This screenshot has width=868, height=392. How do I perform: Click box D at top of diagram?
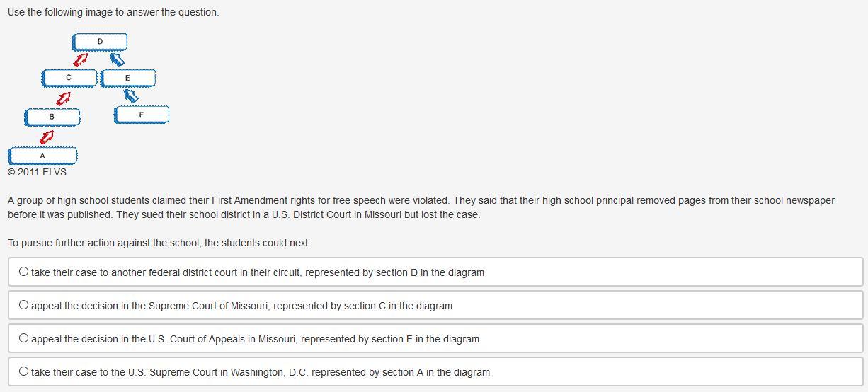(100, 42)
